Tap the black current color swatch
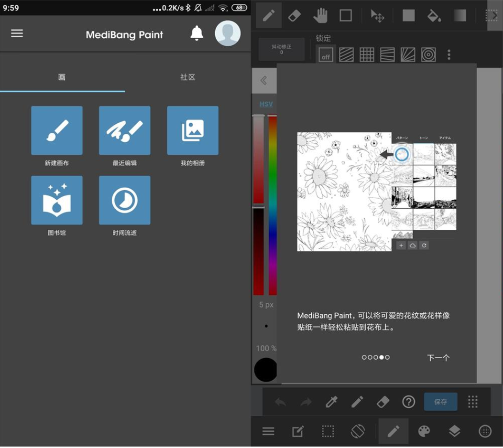The height and width of the screenshot is (448, 503). coord(265,370)
